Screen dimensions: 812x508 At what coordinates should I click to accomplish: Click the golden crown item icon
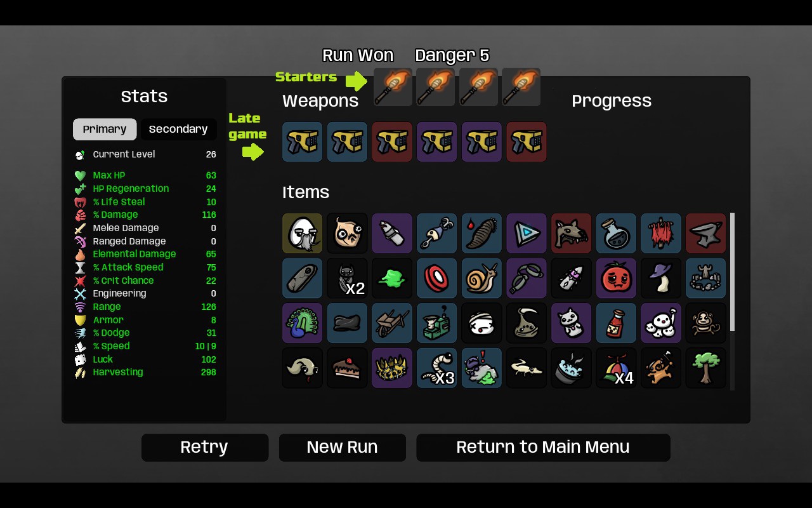point(392,368)
